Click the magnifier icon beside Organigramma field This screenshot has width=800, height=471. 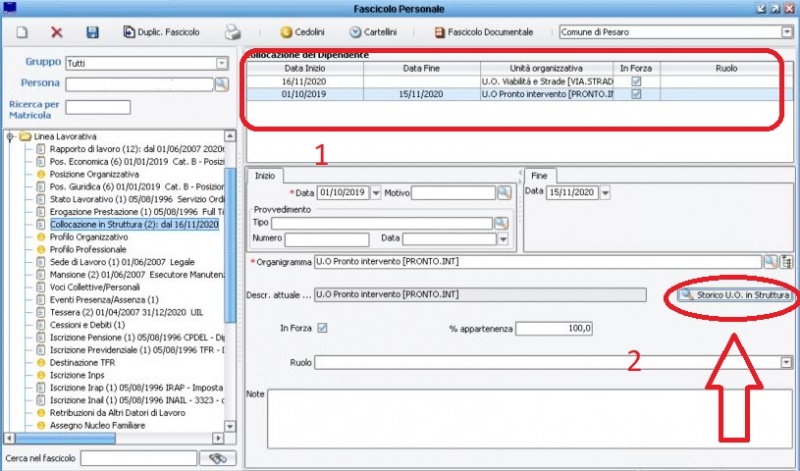[x=770, y=262]
